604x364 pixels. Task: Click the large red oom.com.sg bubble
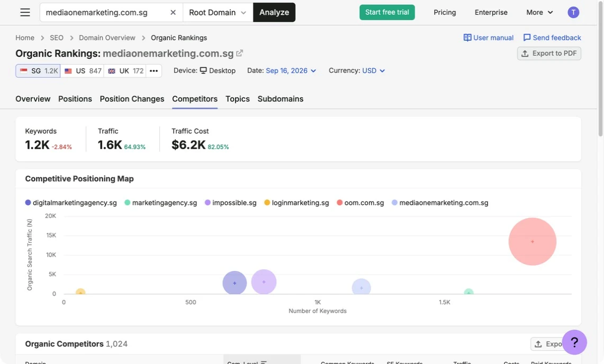click(533, 241)
